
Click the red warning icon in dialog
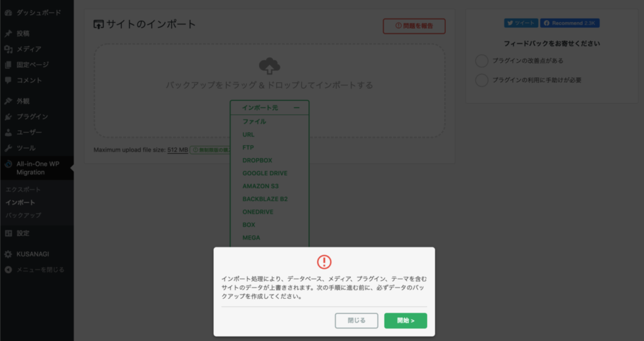click(x=324, y=262)
